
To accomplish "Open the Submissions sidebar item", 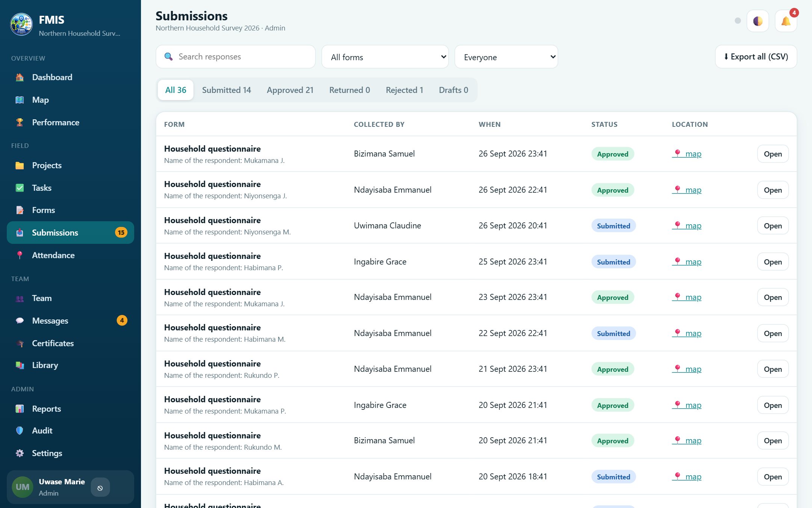I will (70, 233).
